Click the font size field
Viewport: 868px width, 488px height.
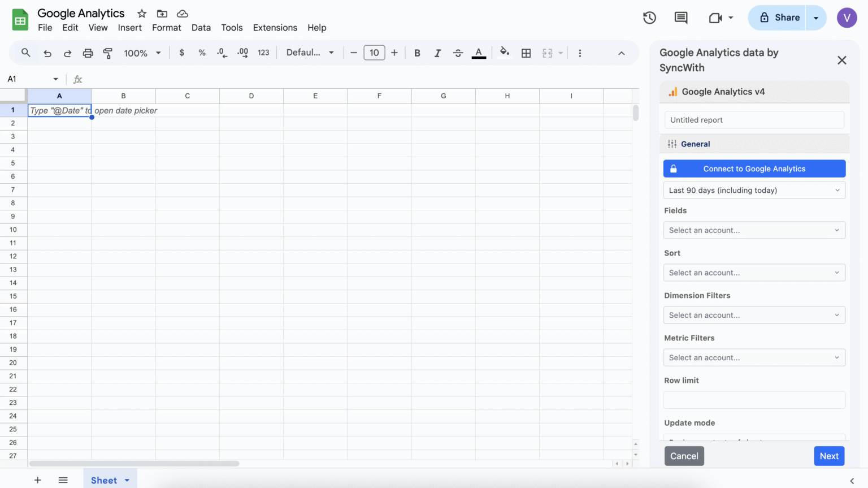(x=374, y=53)
